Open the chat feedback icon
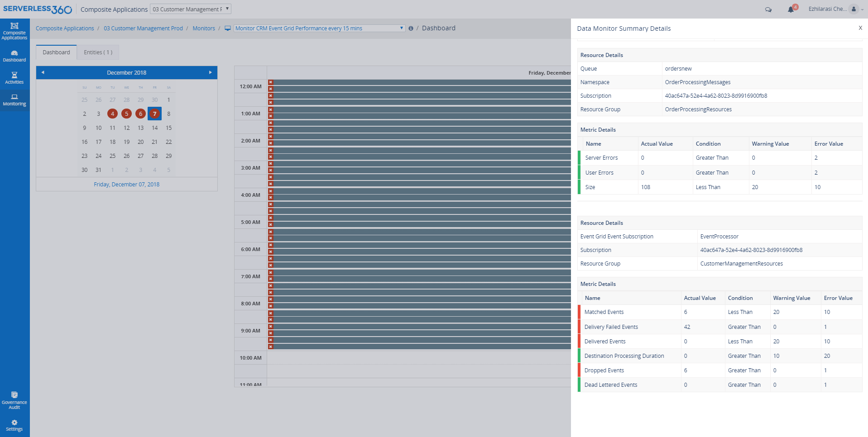This screenshot has height=437, width=868. [768, 9]
